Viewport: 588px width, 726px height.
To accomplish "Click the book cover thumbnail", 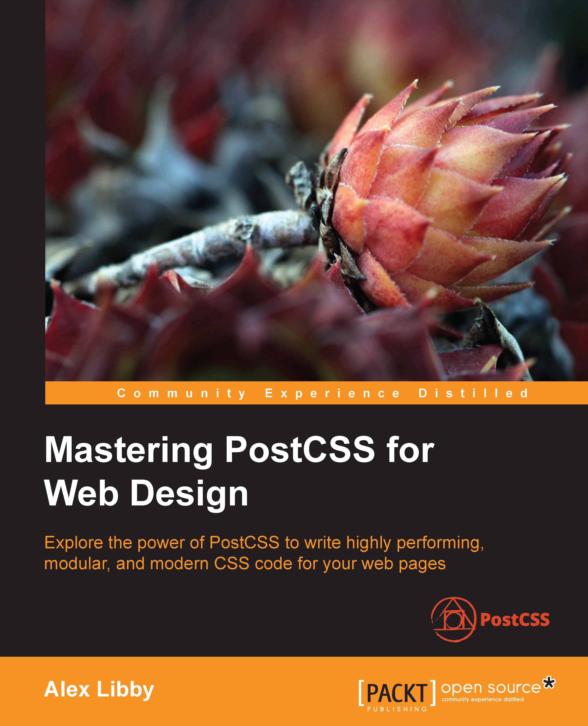I will [294, 363].
